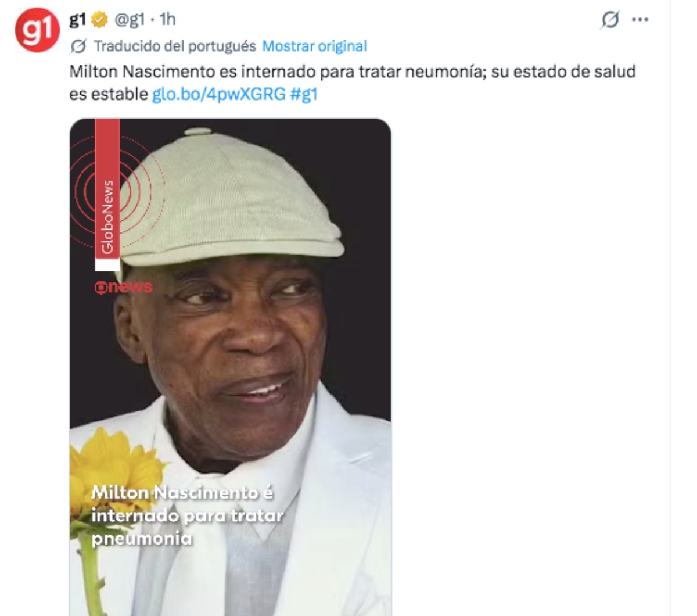Open the g1 profile avatar
The width and height of the screenshot is (697, 616).
[37, 30]
